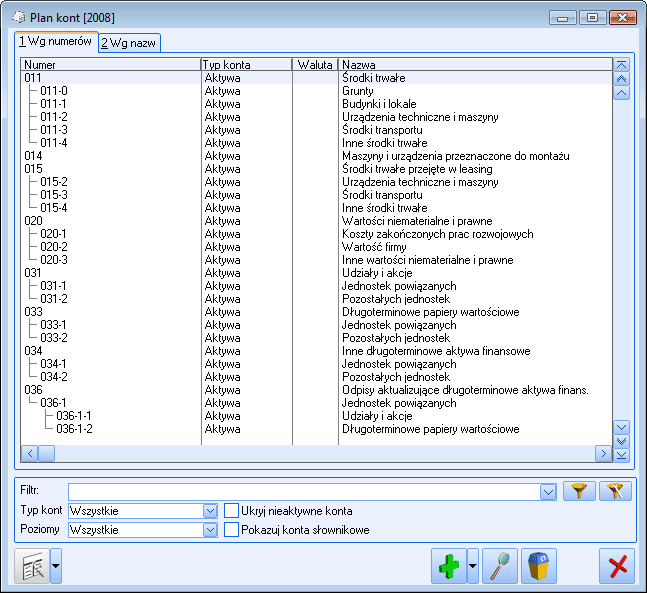Switch to the 'Wg nazw' tab
This screenshot has width=647, height=593.
(130, 42)
